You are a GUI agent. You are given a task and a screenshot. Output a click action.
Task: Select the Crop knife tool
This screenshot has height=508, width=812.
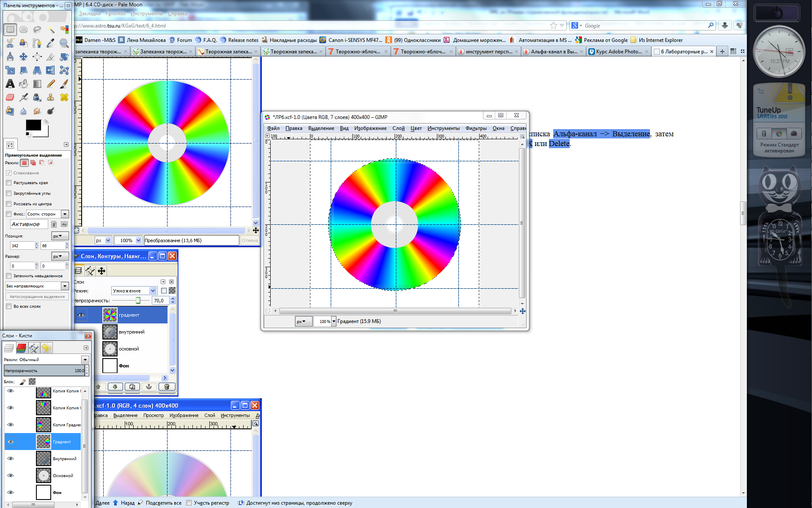coord(51,57)
